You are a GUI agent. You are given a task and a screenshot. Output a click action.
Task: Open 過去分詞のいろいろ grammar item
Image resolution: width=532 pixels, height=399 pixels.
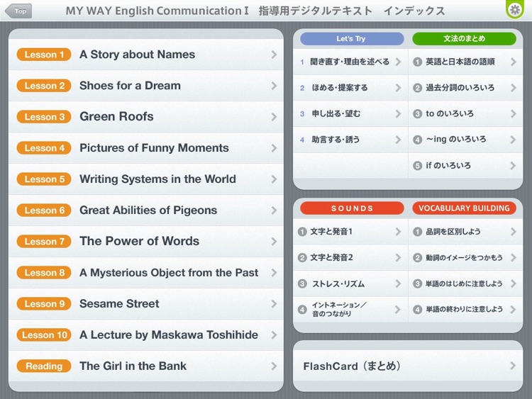coord(465,88)
